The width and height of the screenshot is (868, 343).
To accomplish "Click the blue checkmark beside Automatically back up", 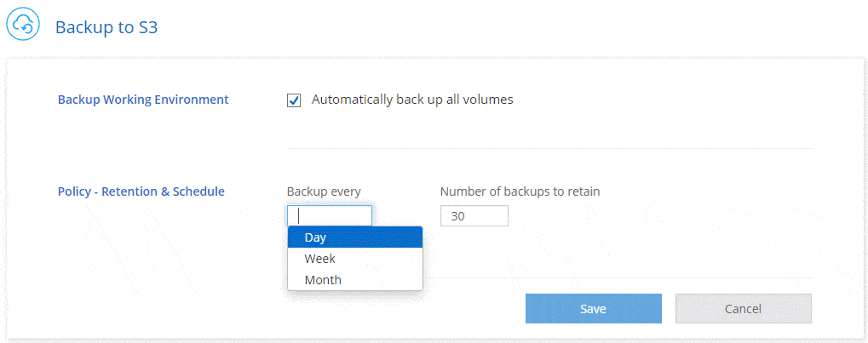I will pos(294,100).
